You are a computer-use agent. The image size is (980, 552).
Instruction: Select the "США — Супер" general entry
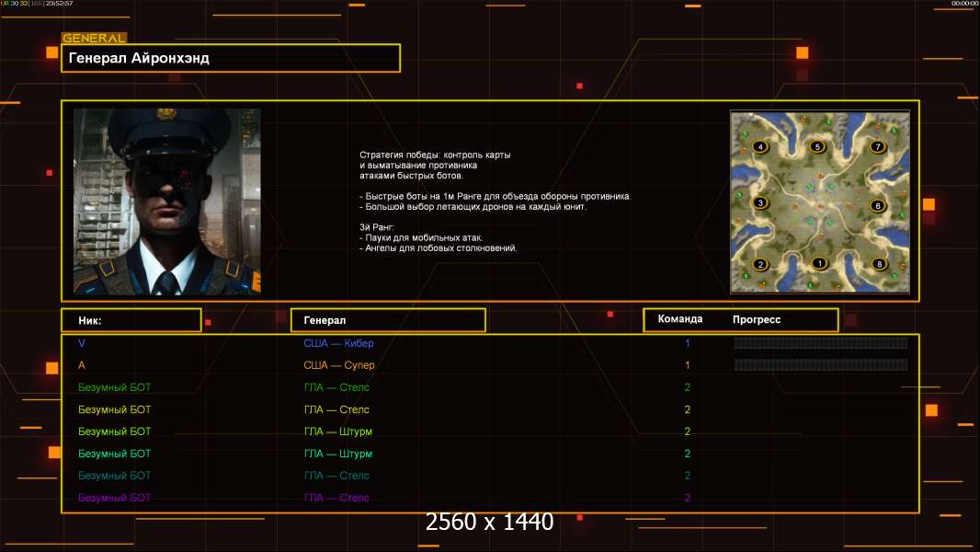pos(338,365)
